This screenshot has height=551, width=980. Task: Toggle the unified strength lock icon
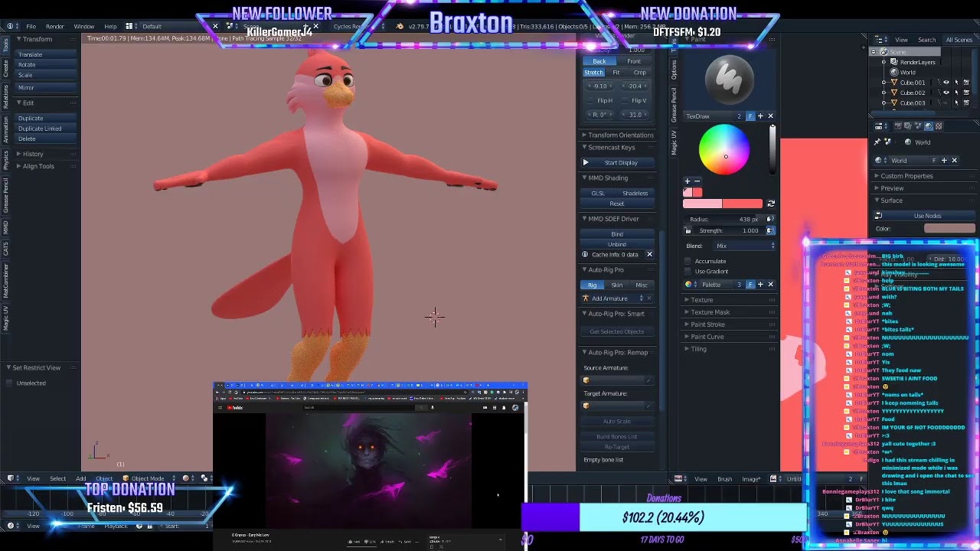(x=688, y=230)
